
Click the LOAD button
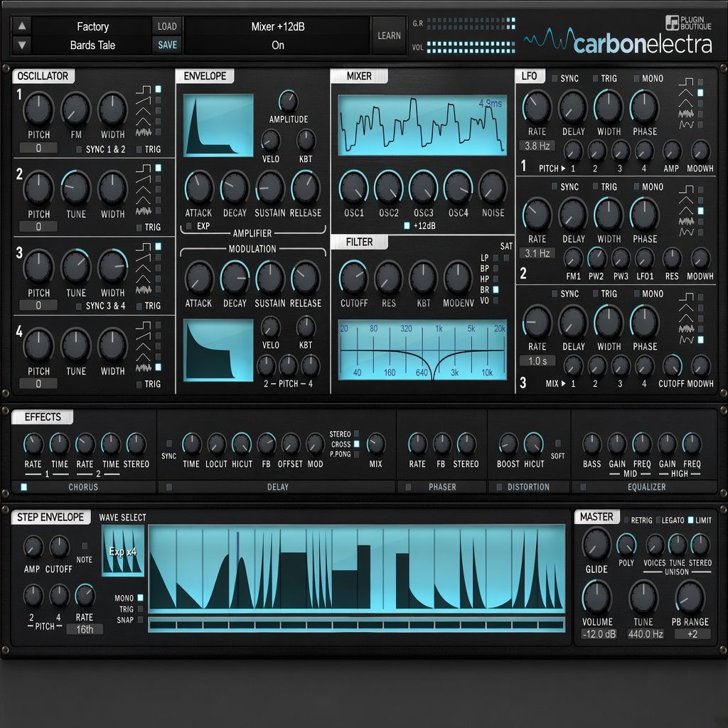click(167, 26)
